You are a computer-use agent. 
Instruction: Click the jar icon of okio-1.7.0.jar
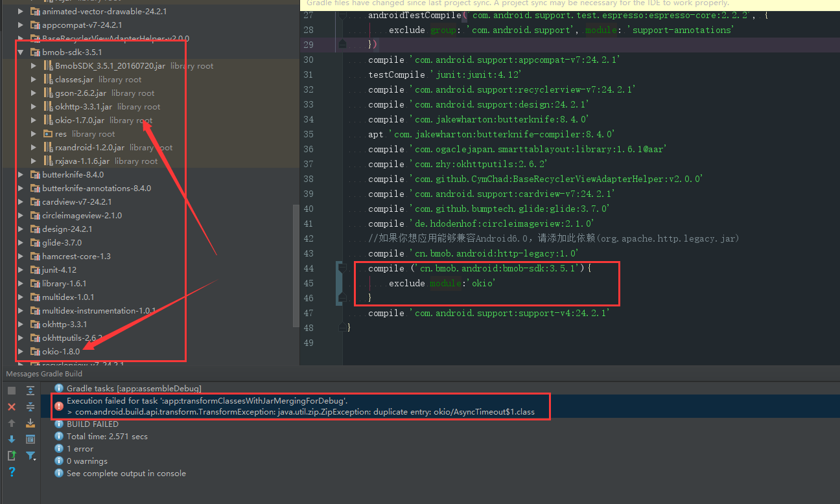click(48, 120)
